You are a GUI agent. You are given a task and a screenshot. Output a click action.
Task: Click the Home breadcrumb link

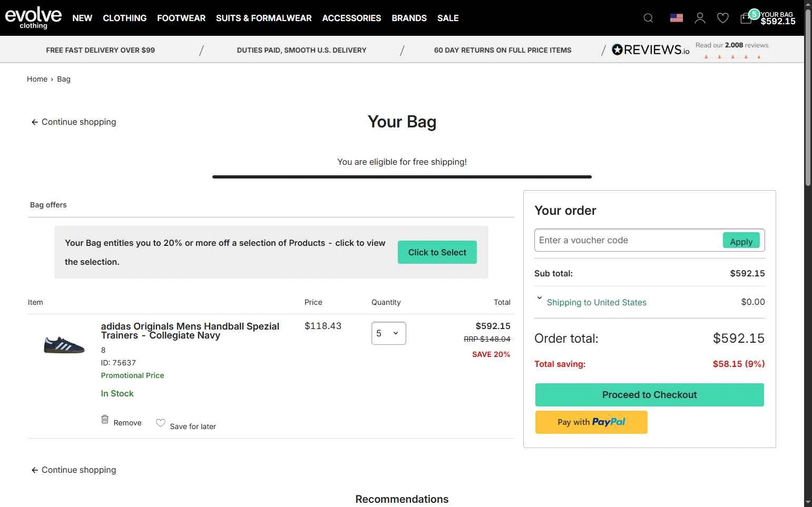37,79
